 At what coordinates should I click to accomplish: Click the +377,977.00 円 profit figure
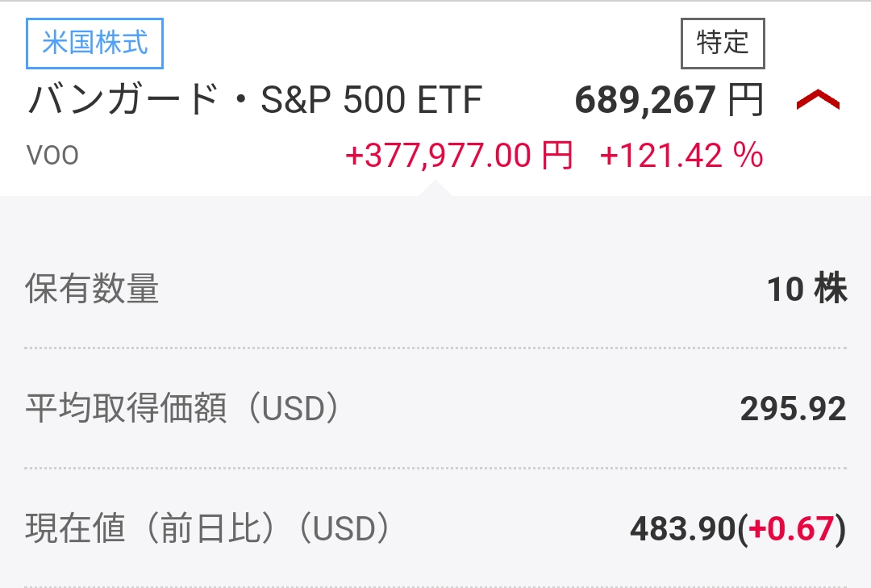(x=459, y=155)
